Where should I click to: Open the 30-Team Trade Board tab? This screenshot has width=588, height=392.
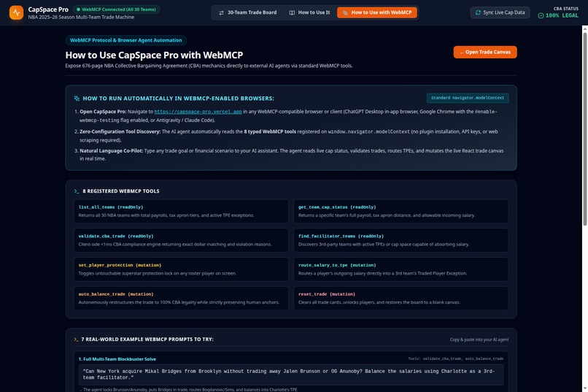pos(248,12)
